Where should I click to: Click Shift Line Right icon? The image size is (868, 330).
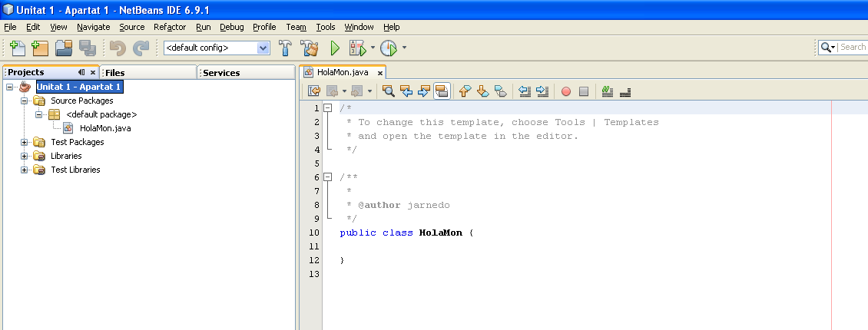pos(542,91)
